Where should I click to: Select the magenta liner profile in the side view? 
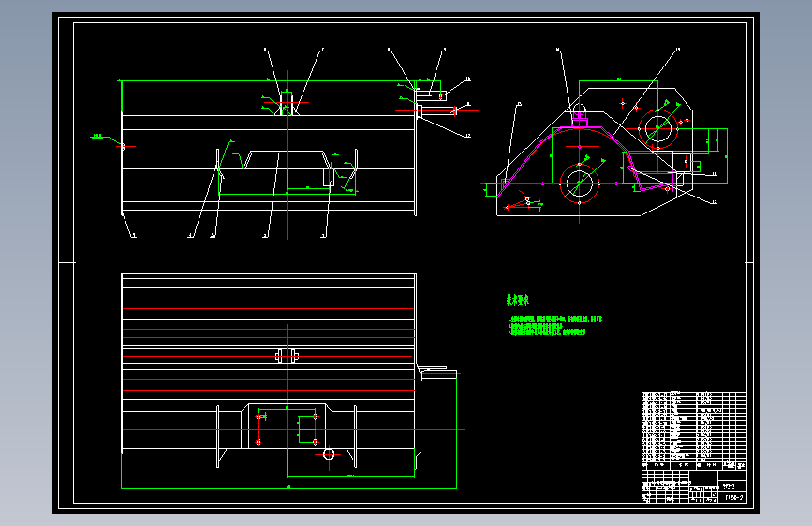pyautogui.click(x=585, y=160)
